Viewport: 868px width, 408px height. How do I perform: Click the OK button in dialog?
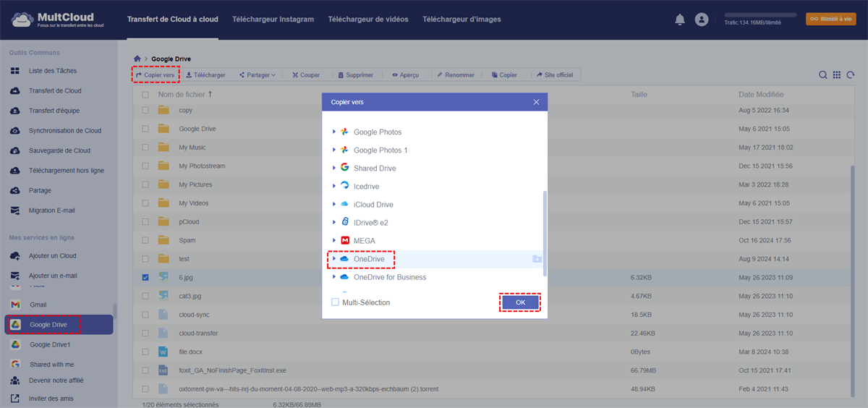(520, 302)
